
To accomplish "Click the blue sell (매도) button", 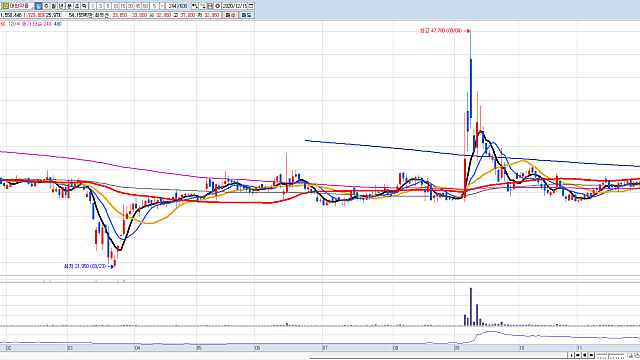I will [x=247, y=15].
